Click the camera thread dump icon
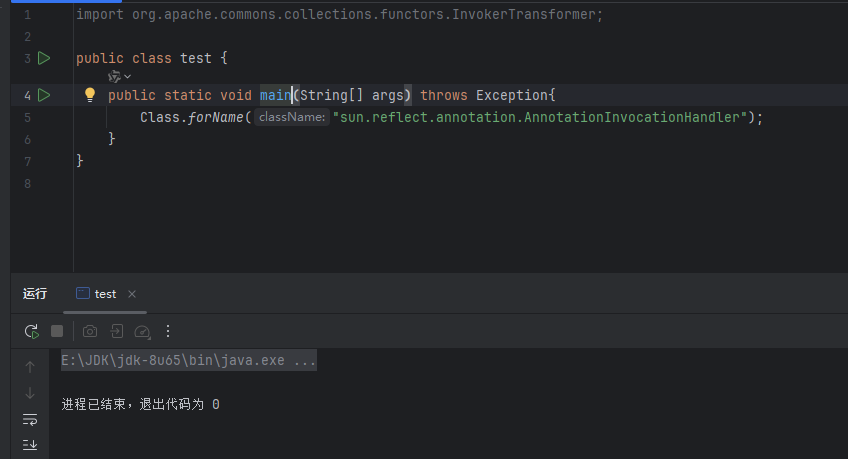848x459 pixels. pyautogui.click(x=90, y=331)
